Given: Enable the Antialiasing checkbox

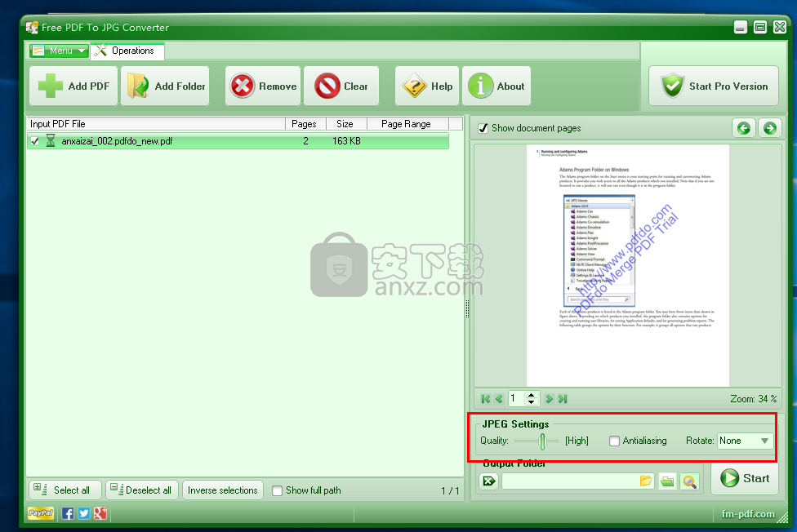Looking at the screenshot, I should 615,441.
